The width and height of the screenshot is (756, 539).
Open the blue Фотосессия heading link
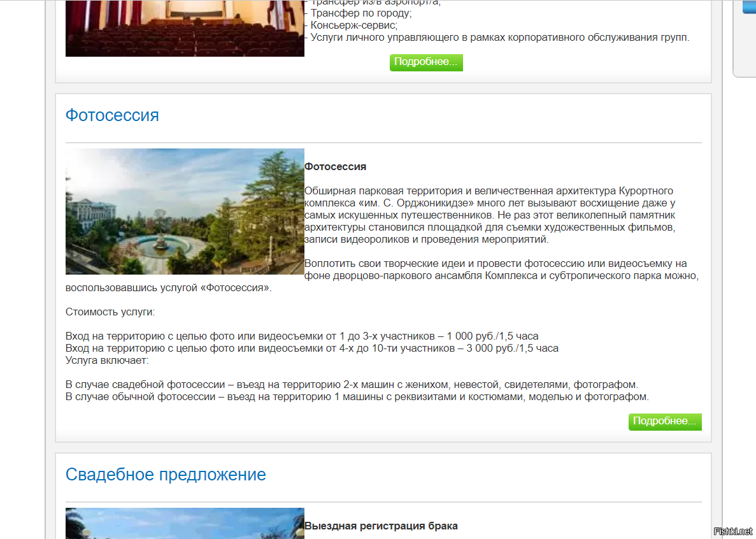click(112, 115)
